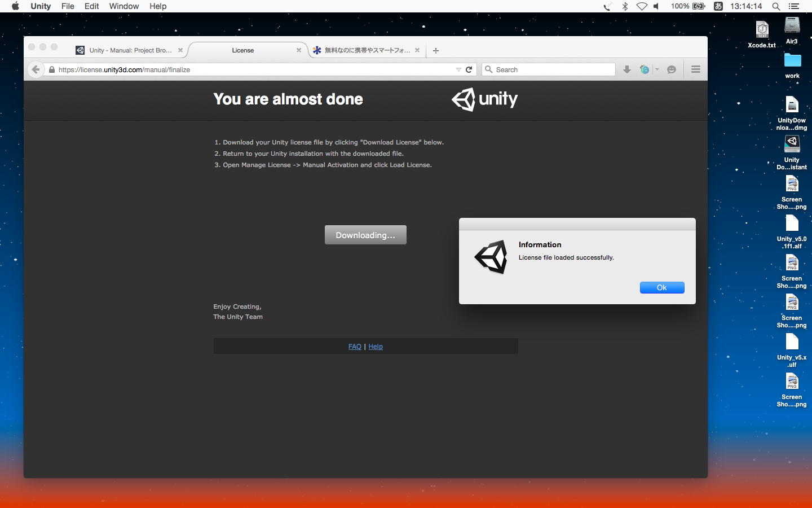This screenshot has height=508, width=812.
Task: Click the volume icon in the menu bar
Action: click(x=656, y=6)
